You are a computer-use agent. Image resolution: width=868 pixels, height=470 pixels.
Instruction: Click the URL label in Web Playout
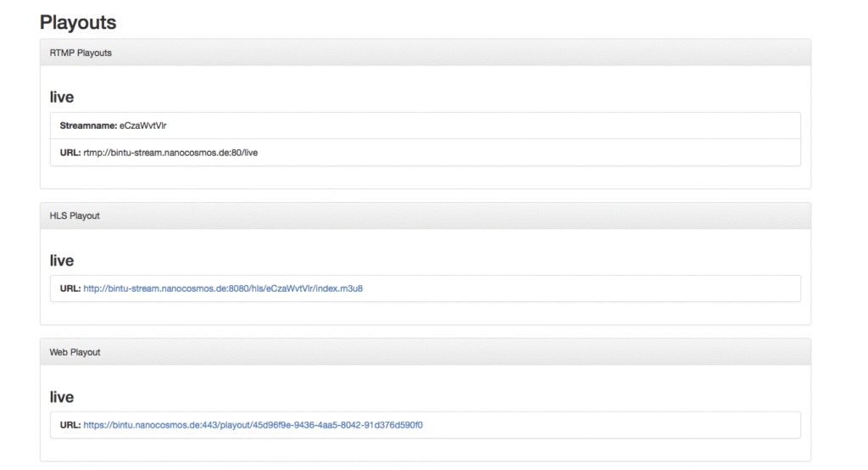70,425
